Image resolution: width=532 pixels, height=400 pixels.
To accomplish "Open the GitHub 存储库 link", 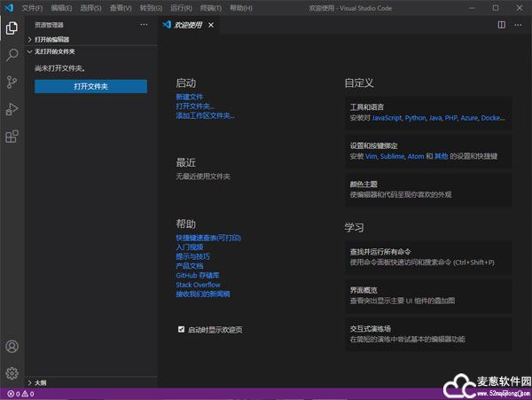I will (198, 275).
